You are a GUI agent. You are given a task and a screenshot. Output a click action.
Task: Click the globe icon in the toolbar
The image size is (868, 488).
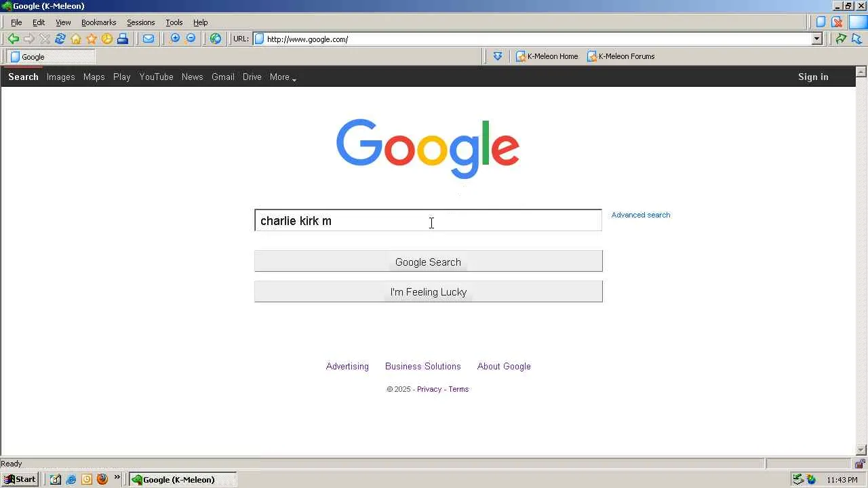pyautogui.click(x=216, y=39)
